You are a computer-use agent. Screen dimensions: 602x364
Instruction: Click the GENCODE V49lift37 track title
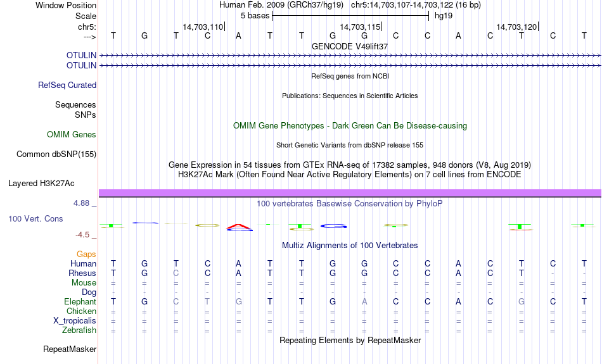coord(350,46)
